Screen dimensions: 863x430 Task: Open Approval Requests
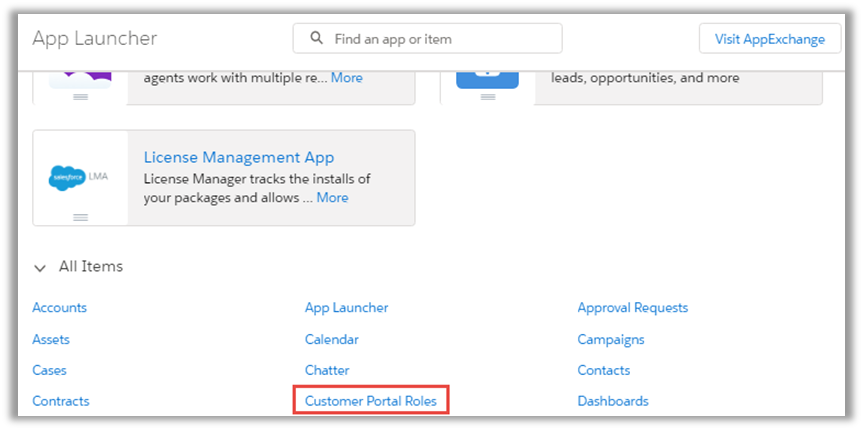[x=632, y=308]
